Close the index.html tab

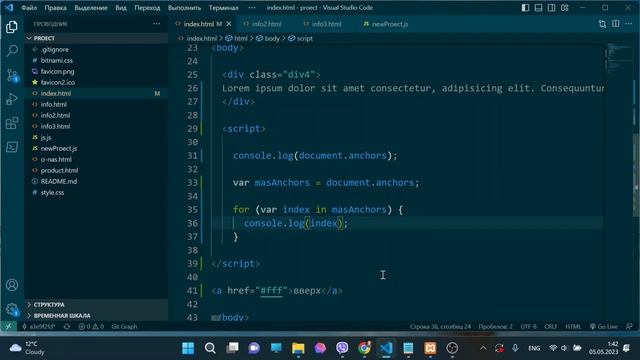tap(229, 24)
